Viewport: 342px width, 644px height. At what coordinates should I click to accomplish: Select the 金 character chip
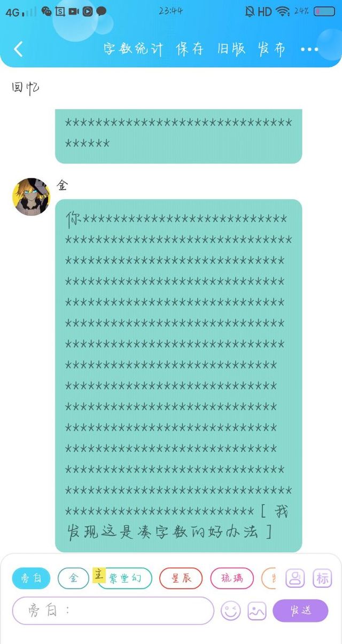[73, 578]
